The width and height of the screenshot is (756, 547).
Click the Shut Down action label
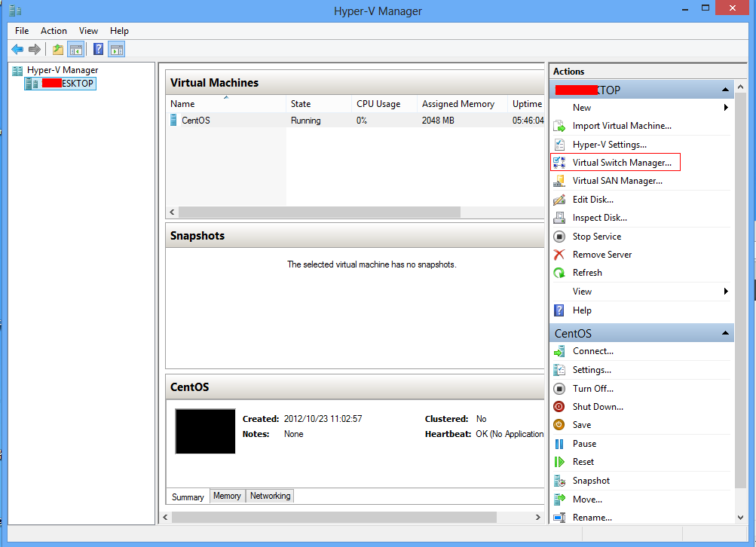(598, 407)
